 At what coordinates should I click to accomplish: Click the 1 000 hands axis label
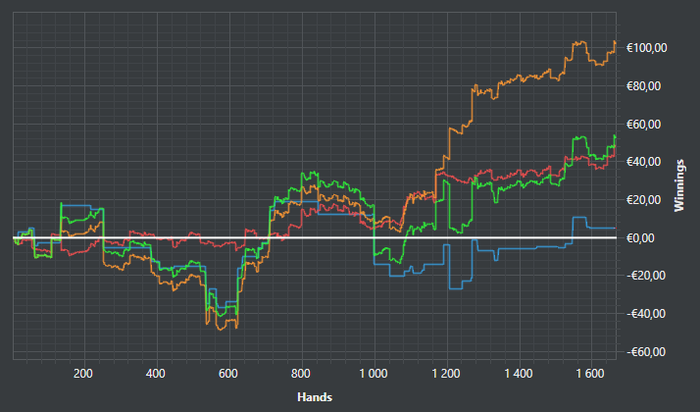pyautogui.click(x=374, y=373)
